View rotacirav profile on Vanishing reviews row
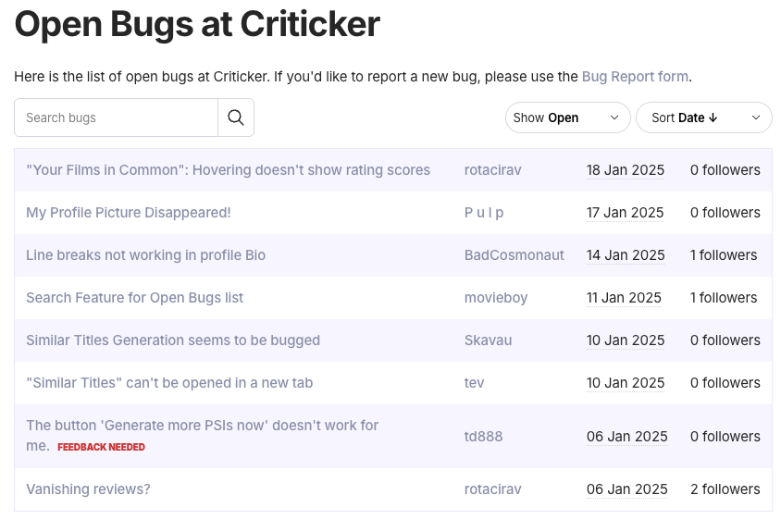Viewport: 781px width, 532px height. pos(492,489)
